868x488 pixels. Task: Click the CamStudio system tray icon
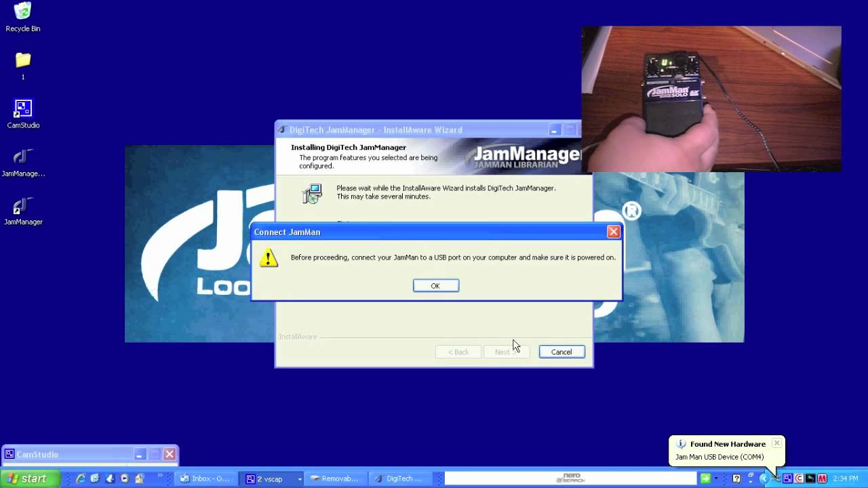click(x=787, y=479)
